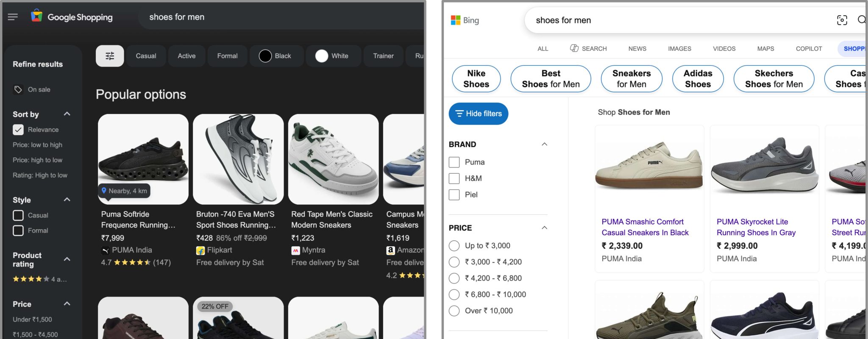Click Bing visual search camera icon
868x339 pixels.
pyautogui.click(x=842, y=20)
